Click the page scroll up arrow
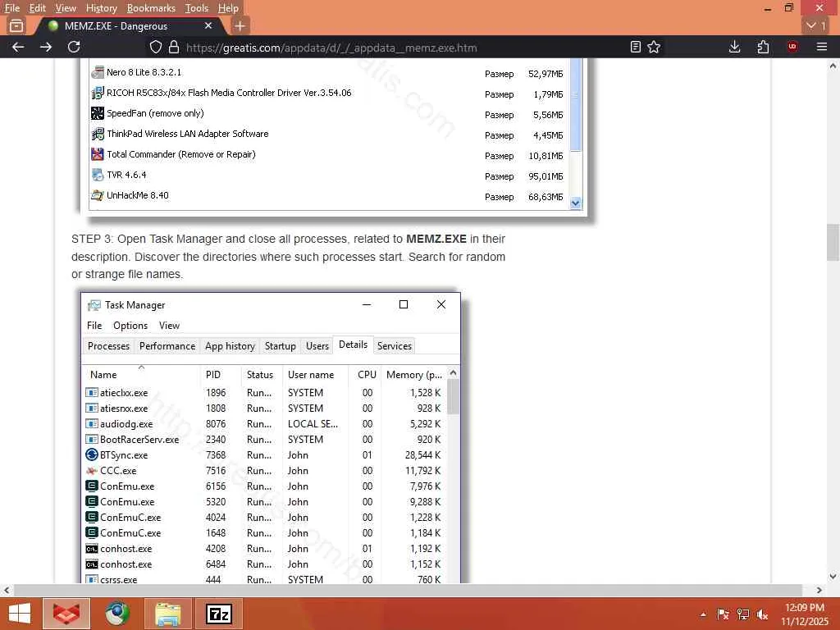 (x=833, y=66)
